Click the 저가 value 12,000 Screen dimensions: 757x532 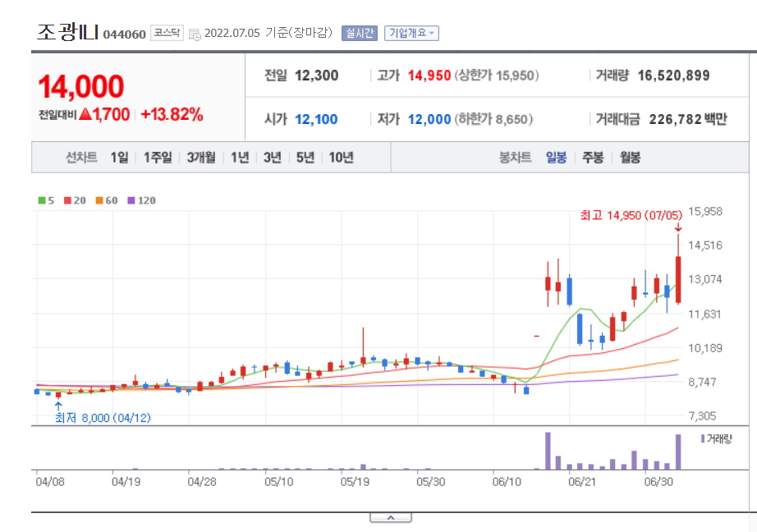(x=429, y=119)
